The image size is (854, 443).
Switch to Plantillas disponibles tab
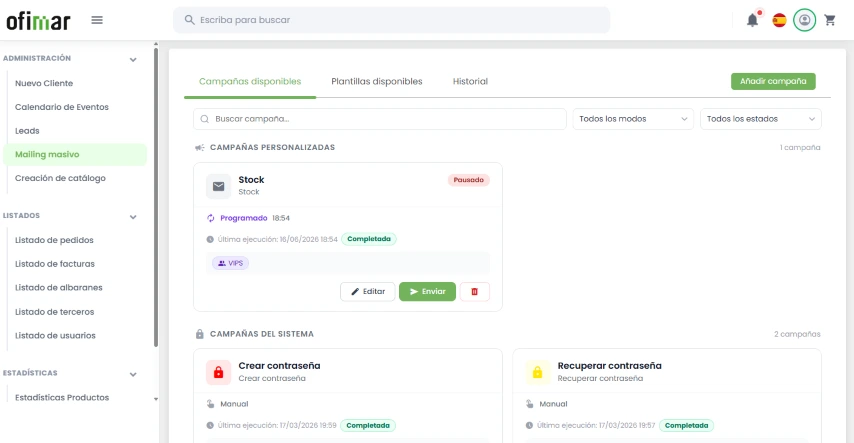[x=377, y=82]
